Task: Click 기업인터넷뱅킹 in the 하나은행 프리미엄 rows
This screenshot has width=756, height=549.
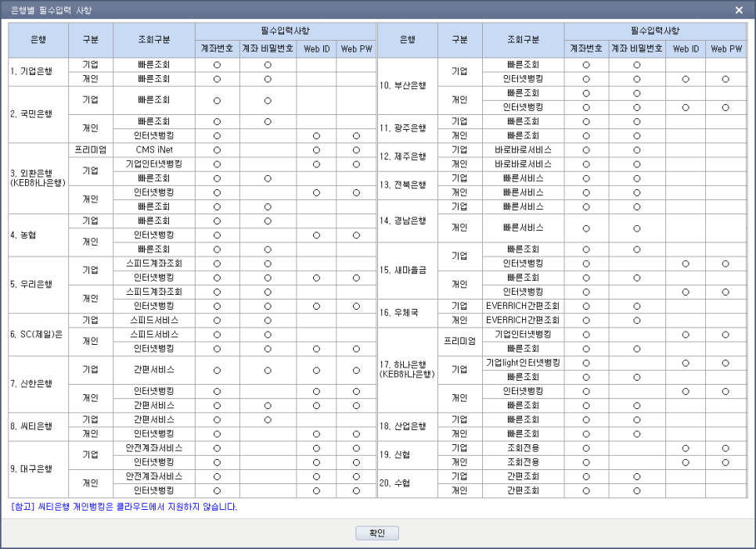Action: [523, 335]
